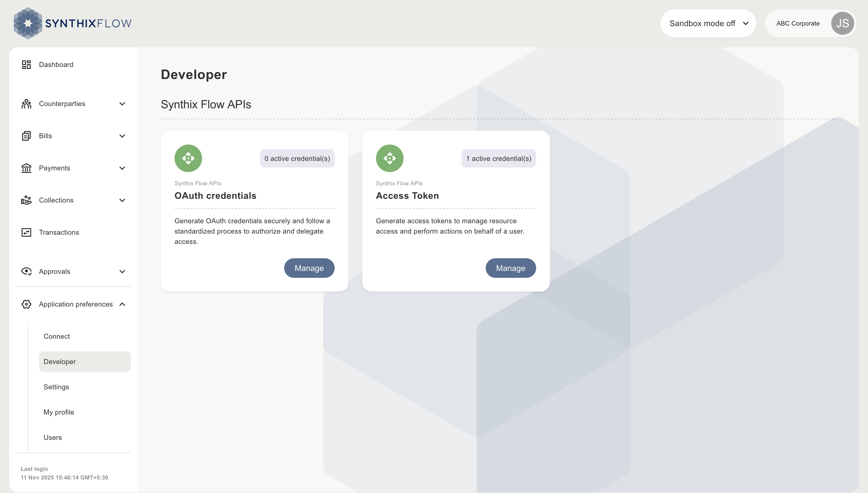Image resolution: width=868 pixels, height=493 pixels.
Task: Click the Approvals eye icon
Action: tap(26, 271)
